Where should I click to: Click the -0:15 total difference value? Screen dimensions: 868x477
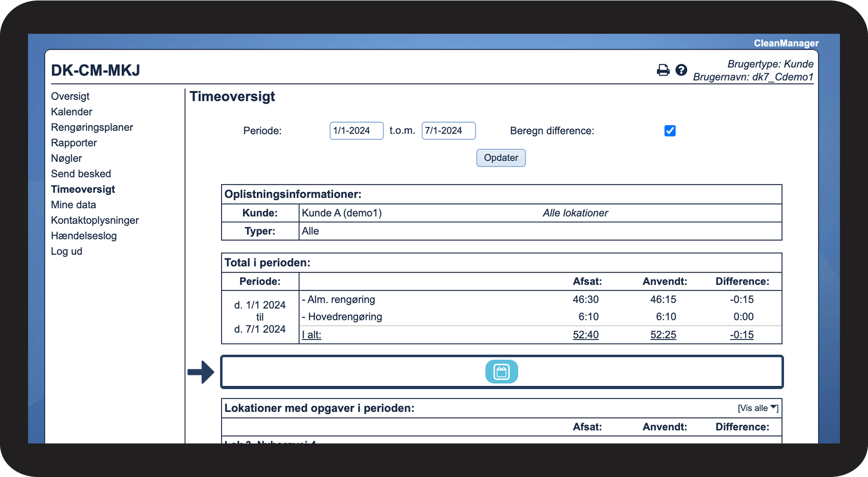(742, 335)
